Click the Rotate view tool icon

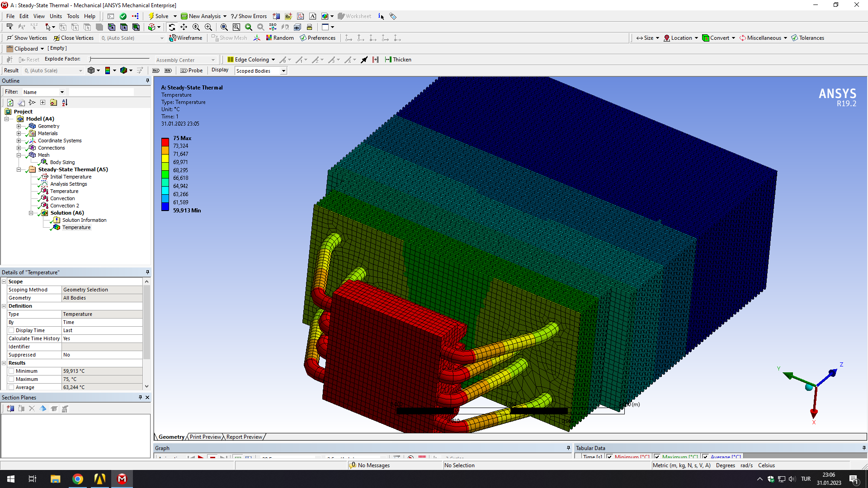coord(172,27)
